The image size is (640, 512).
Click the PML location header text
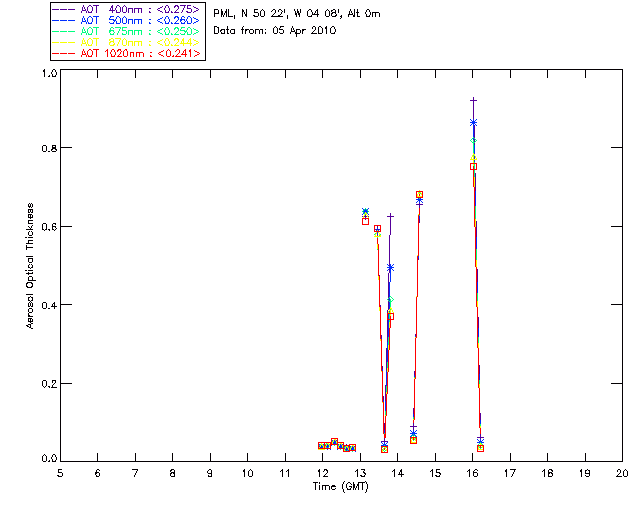(297, 13)
